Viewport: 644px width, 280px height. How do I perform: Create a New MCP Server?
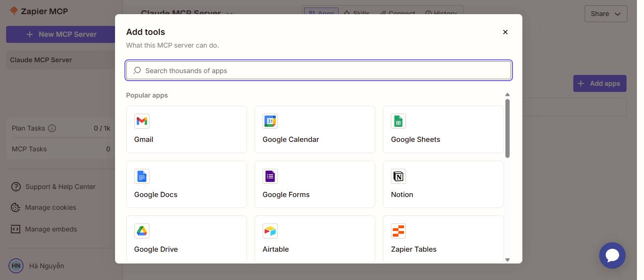61,34
